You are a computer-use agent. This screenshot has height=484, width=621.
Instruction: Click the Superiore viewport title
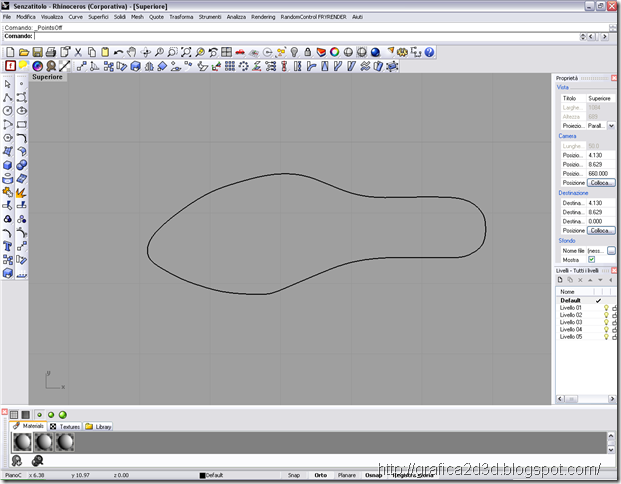tap(47, 77)
